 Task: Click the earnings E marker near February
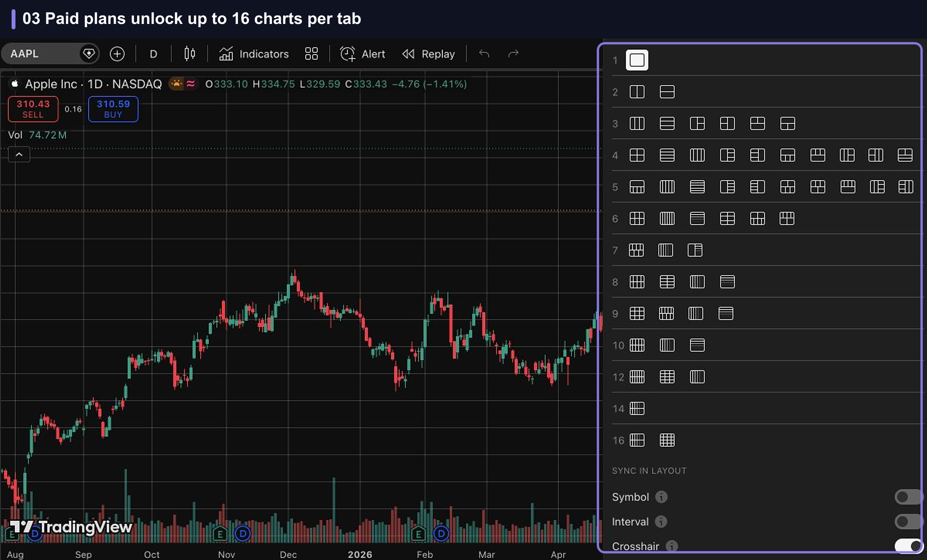click(418, 534)
